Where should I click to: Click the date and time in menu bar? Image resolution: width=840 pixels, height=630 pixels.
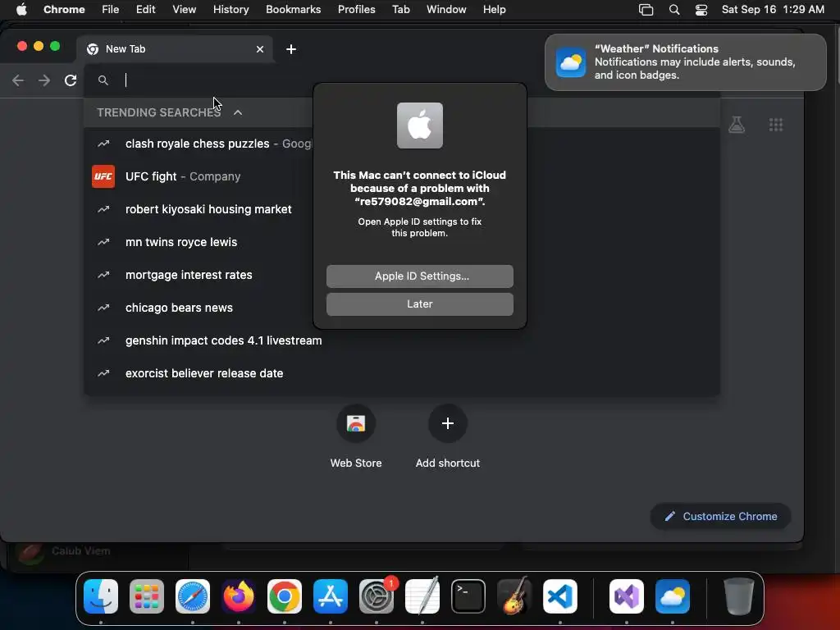click(773, 10)
